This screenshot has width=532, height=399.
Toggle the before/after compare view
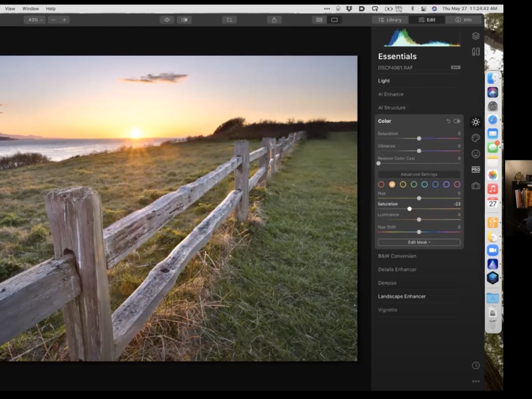pos(184,20)
